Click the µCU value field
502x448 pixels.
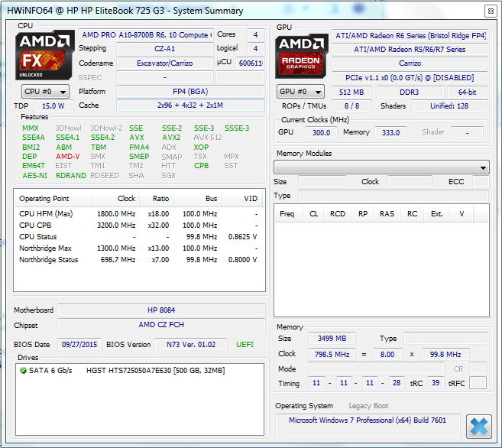(250, 63)
